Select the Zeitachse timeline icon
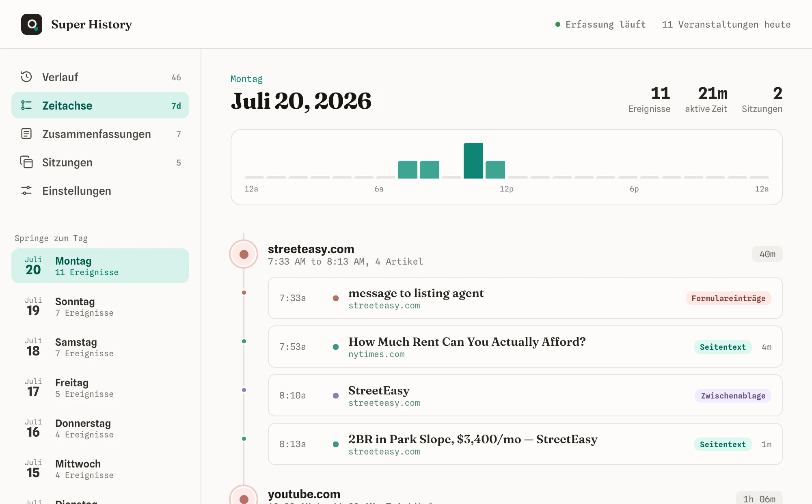The image size is (812, 504). point(26,105)
